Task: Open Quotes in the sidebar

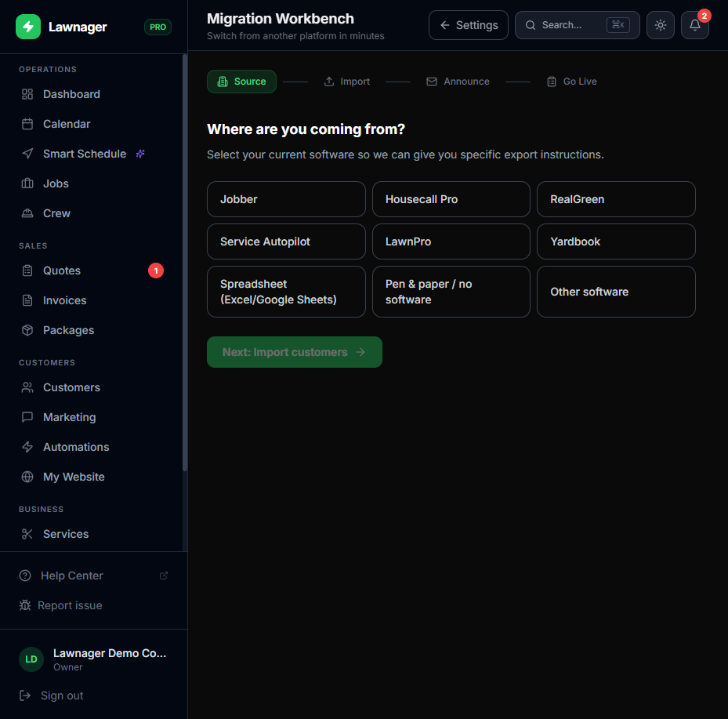Action: [x=92, y=271]
